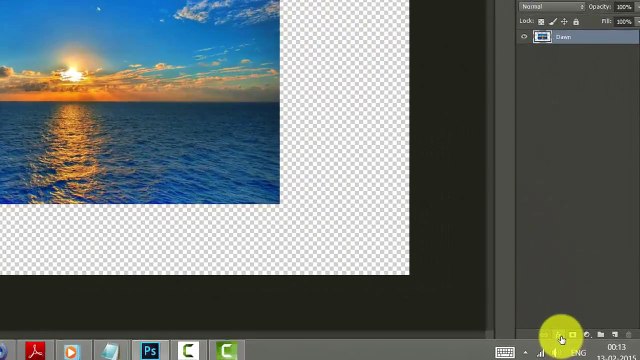
Task: Click the Fill 100% value field
Action: 624,22
